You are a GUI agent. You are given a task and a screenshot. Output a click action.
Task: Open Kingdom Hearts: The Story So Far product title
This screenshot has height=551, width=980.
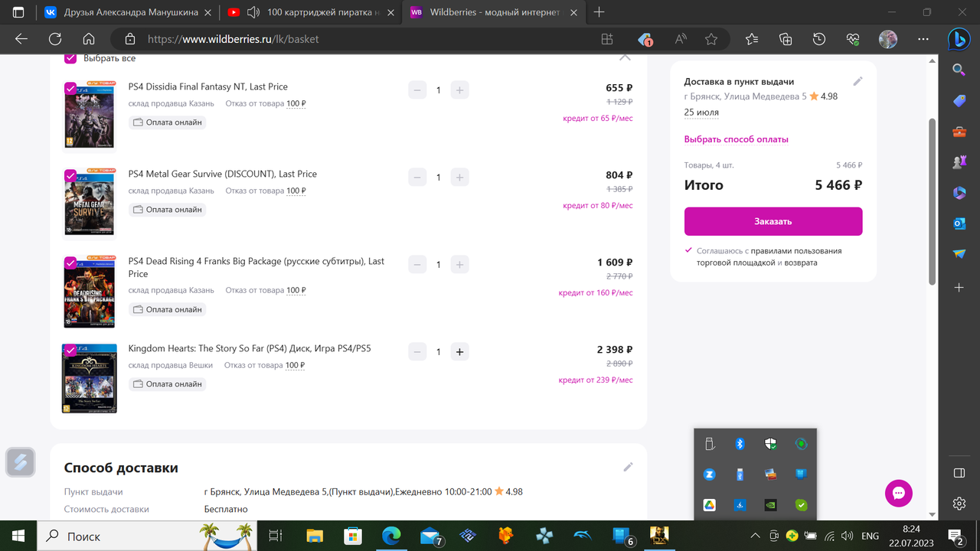(250, 348)
